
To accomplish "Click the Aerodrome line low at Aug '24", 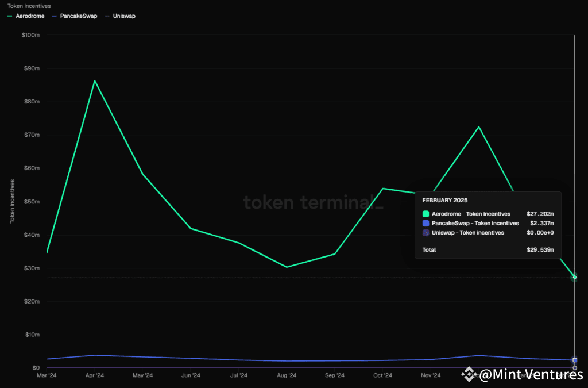I will tap(287, 267).
